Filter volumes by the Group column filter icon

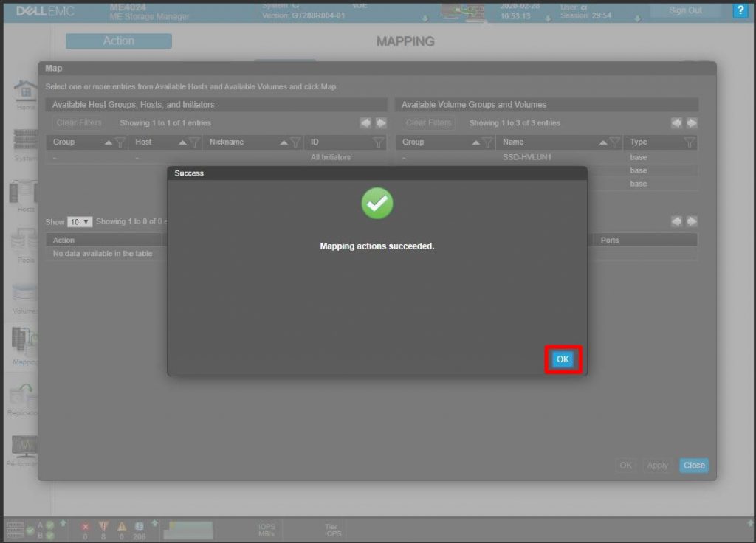click(x=487, y=142)
